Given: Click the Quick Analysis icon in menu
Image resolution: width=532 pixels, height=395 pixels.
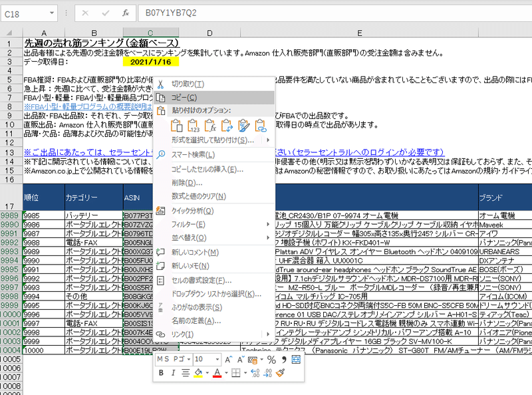Looking at the screenshot, I should point(160,211).
